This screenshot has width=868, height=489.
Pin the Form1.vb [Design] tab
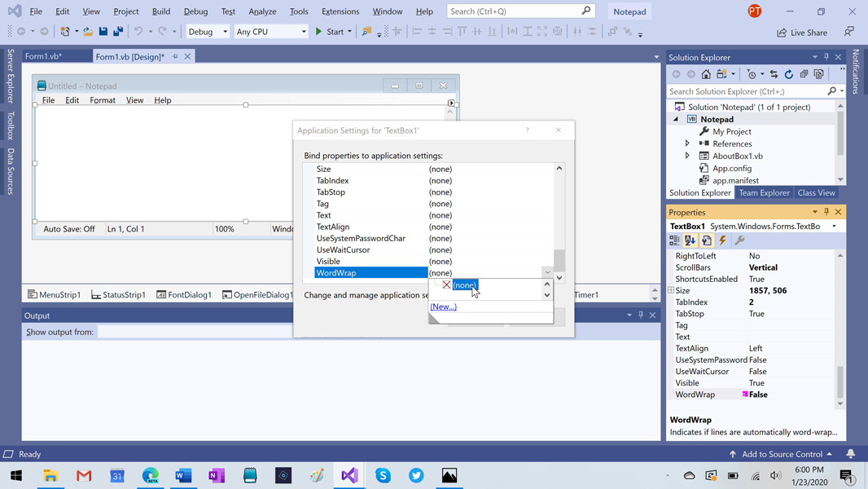pos(175,57)
